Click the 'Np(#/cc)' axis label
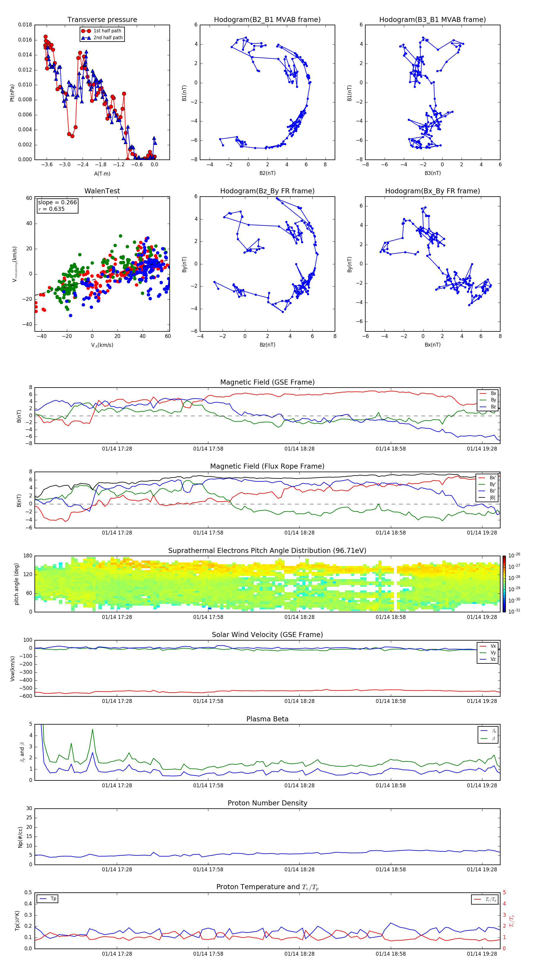The image size is (535, 980). coord(21,837)
